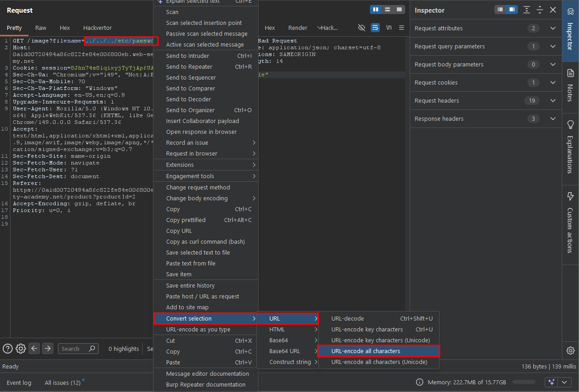Open All issues (12) panel

[62, 383]
